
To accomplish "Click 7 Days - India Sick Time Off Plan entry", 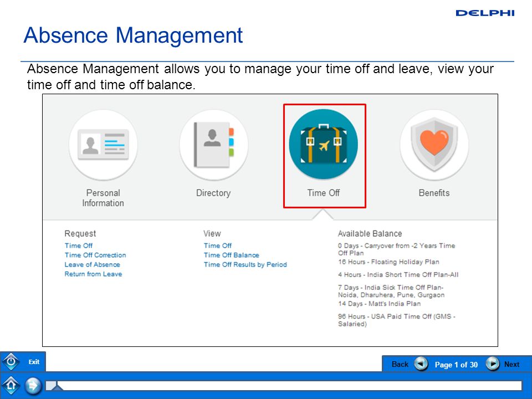I will tap(391, 291).
